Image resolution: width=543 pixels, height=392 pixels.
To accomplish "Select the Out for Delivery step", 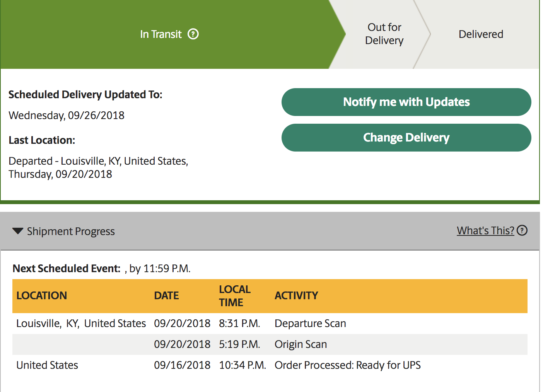I will 384,34.
